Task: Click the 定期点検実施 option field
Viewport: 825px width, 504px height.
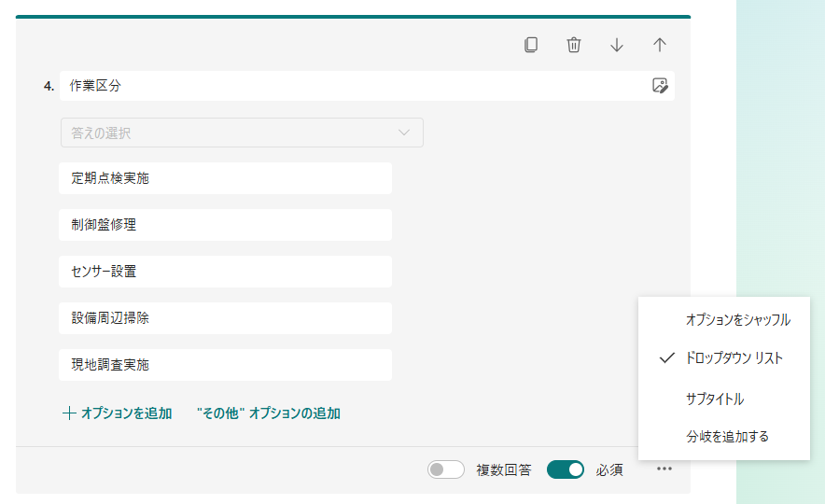Action: tap(225, 178)
